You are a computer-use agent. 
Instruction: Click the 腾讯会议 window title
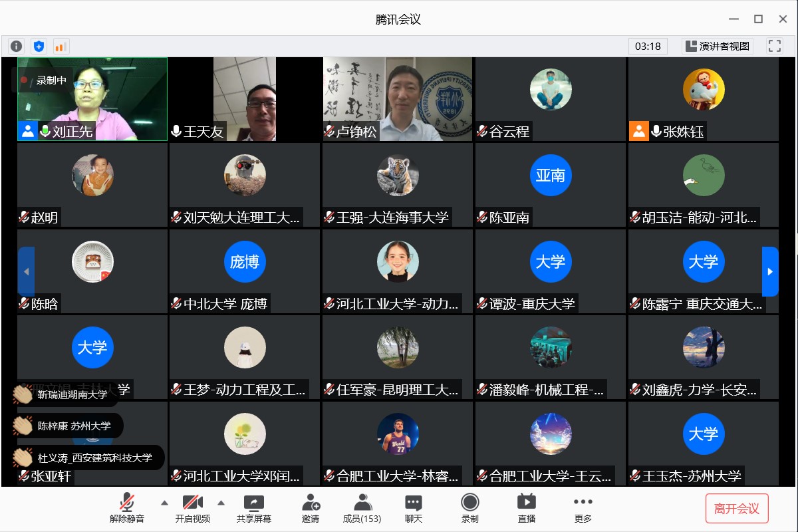click(x=398, y=19)
